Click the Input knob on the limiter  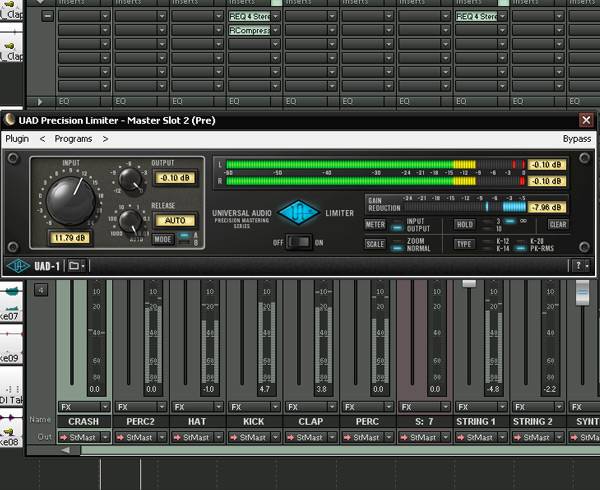click(71, 201)
